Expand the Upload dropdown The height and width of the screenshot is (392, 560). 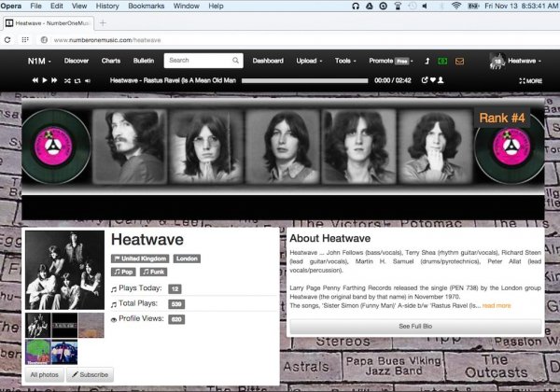tap(309, 61)
